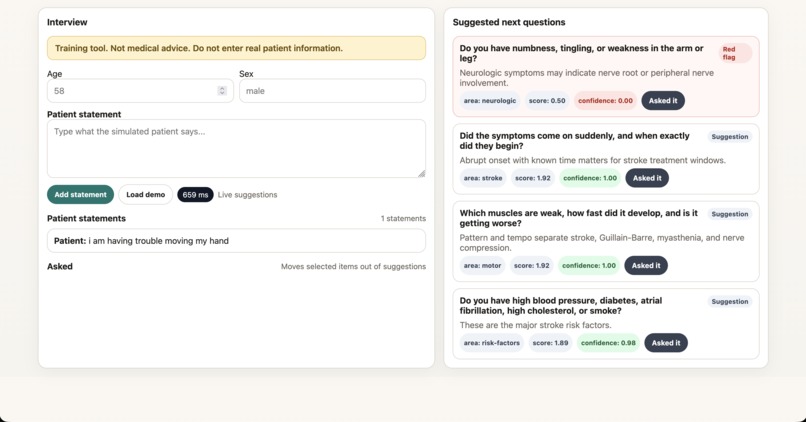Click the 'score: 1.92' tag on motor question
The width and height of the screenshot is (806, 422).
(532, 265)
